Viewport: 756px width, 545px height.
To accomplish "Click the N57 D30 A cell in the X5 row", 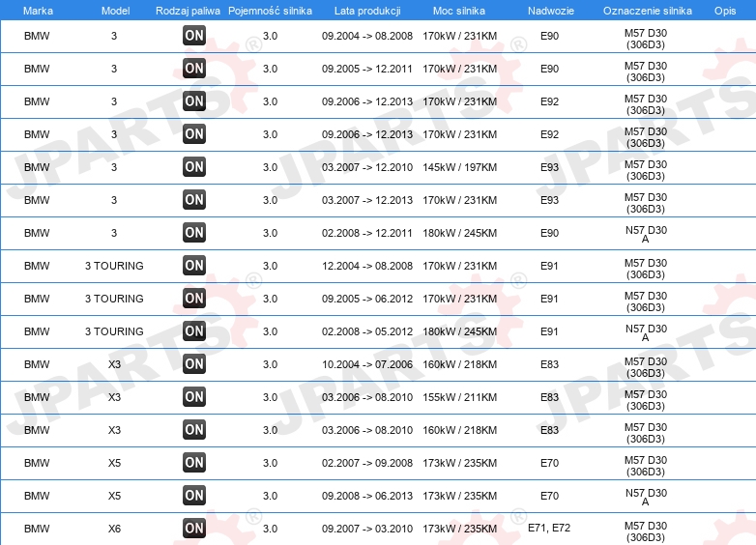I will 646,497.
